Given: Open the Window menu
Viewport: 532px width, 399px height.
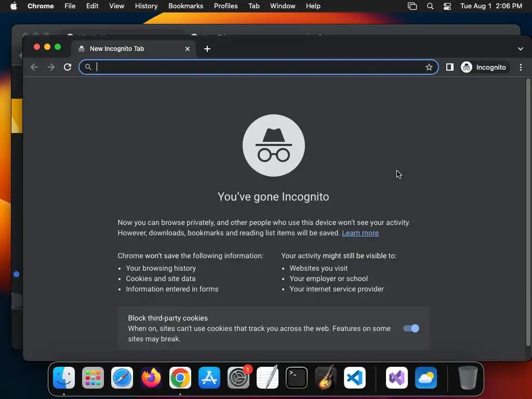Looking at the screenshot, I should 283,6.
